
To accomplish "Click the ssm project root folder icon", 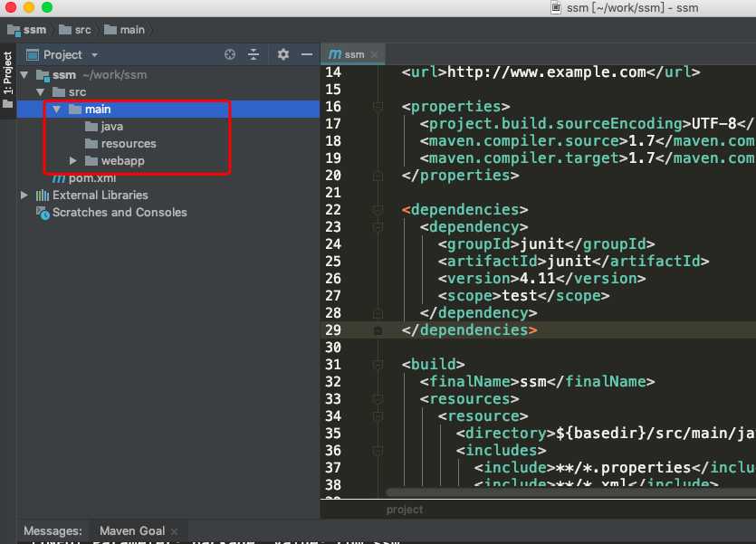I will point(43,76).
